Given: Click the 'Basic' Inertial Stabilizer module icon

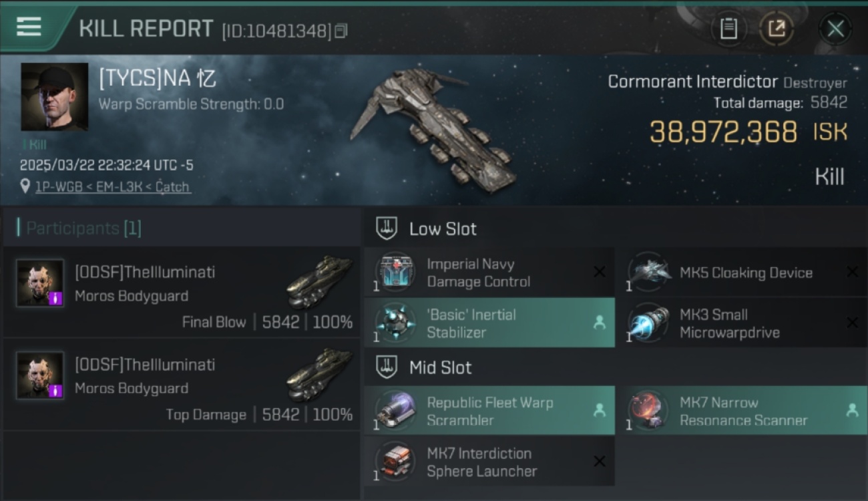Looking at the screenshot, I should pyautogui.click(x=395, y=323).
